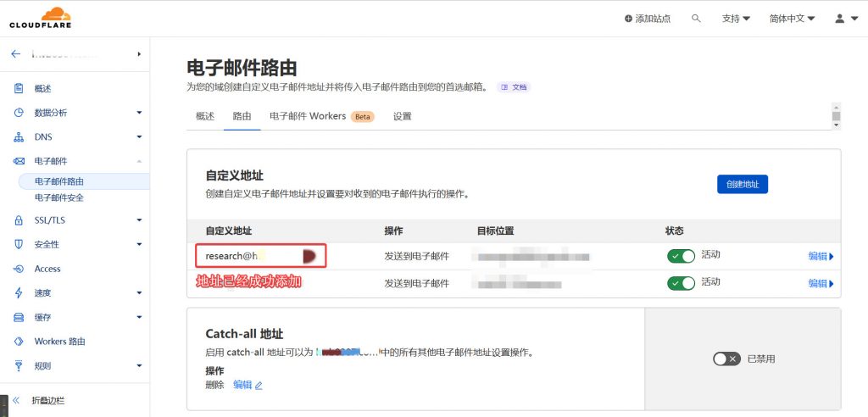Toggle research@ address active switch
The height and width of the screenshot is (417, 868).
[681, 256]
